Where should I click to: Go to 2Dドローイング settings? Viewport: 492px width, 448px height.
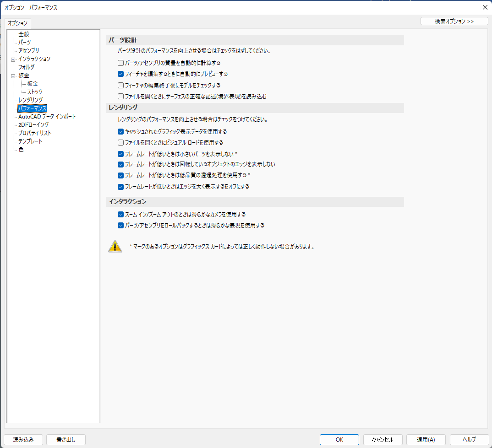tap(33, 124)
